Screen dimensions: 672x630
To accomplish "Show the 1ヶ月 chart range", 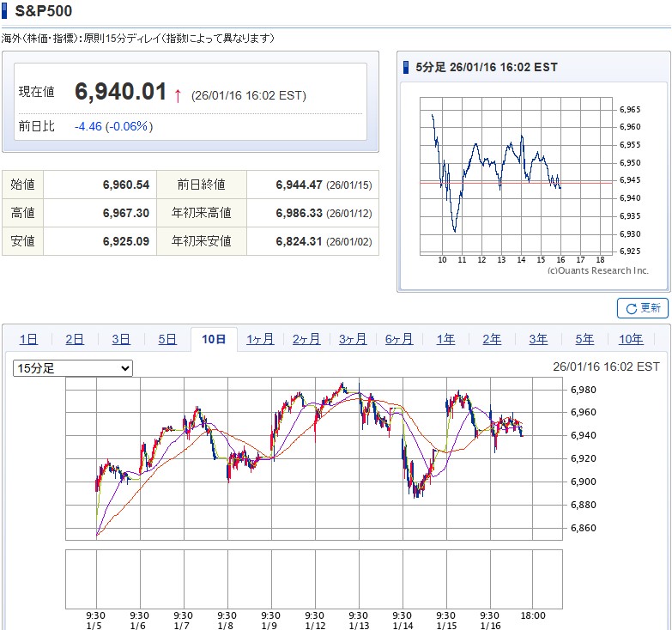I will [260, 339].
